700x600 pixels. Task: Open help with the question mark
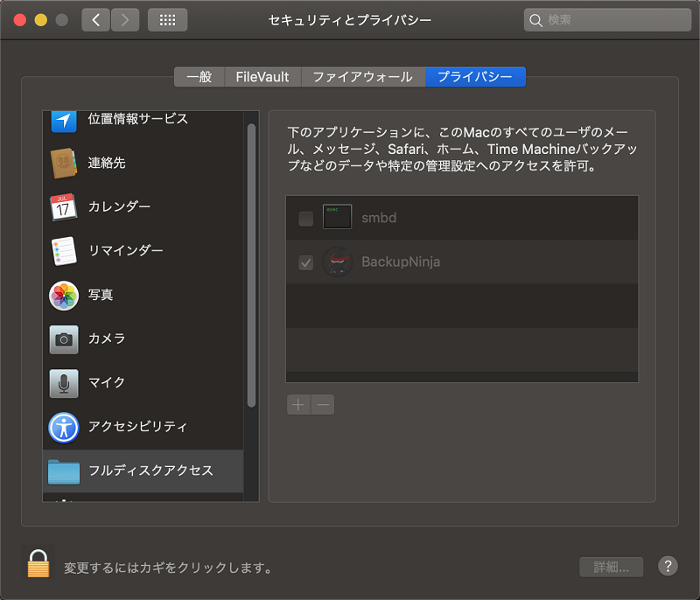[x=668, y=566]
